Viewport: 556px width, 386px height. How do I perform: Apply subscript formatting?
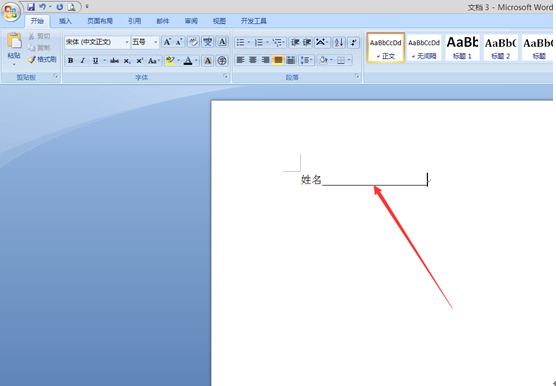[x=127, y=61]
